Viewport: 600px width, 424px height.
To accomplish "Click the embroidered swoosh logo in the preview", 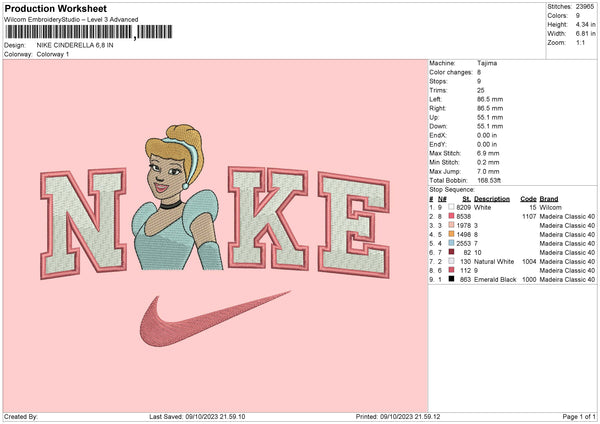I will point(214,318).
